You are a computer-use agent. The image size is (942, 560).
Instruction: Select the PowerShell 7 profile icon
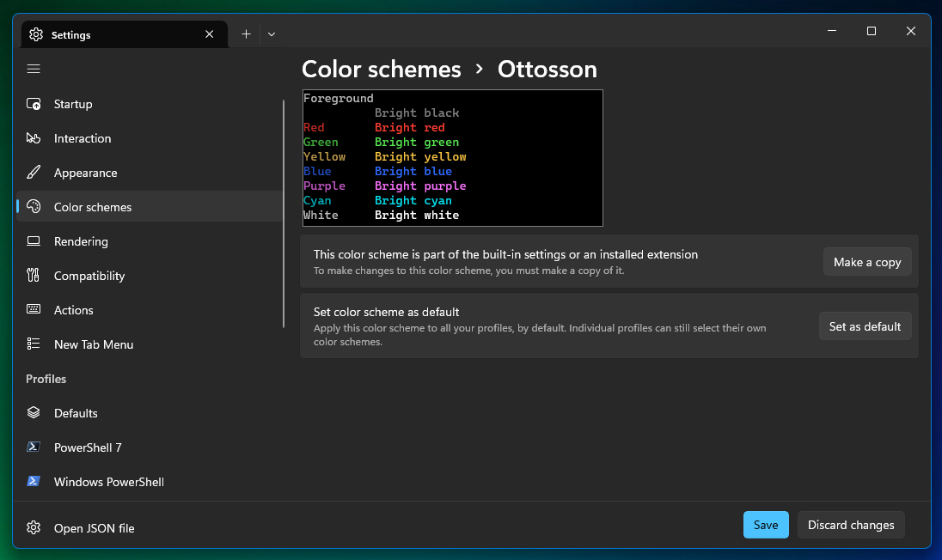(x=33, y=447)
